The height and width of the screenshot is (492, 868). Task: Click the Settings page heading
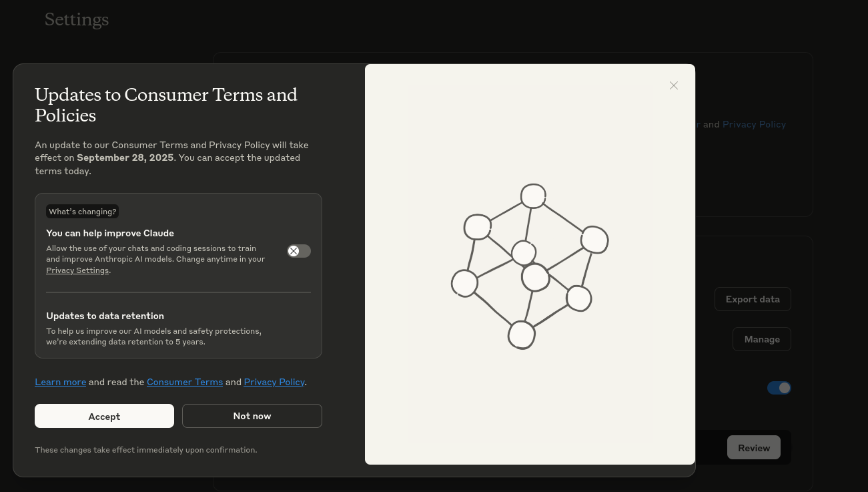point(77,20)
